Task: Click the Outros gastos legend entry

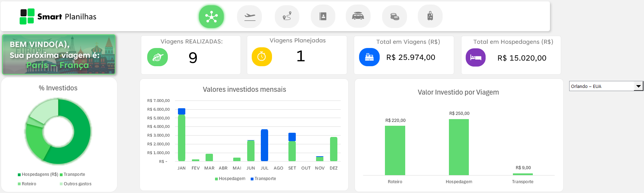Action: [x=76, y=184]
